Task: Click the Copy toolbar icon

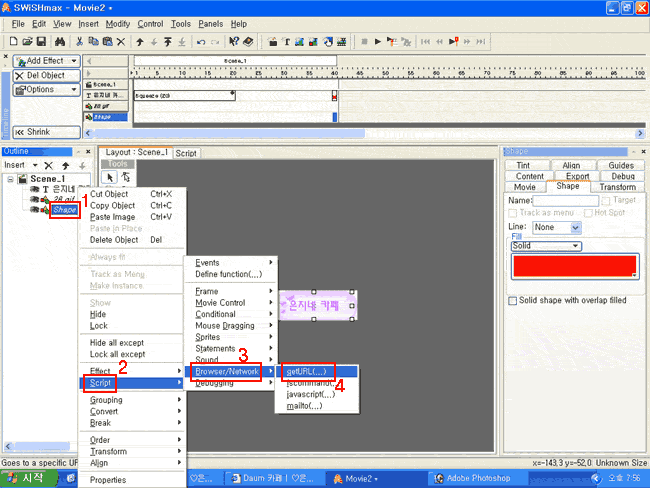Action: point(93,41)
